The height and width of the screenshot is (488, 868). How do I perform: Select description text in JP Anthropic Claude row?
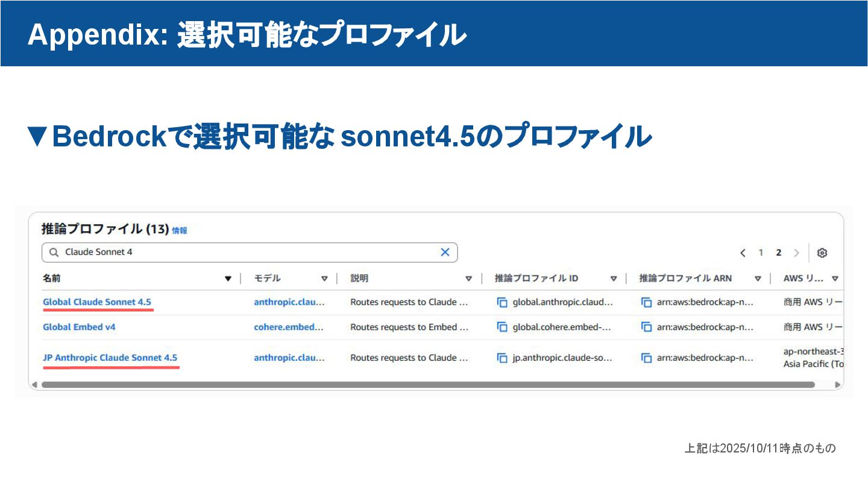pyautogui.click(x=409, y=358)
